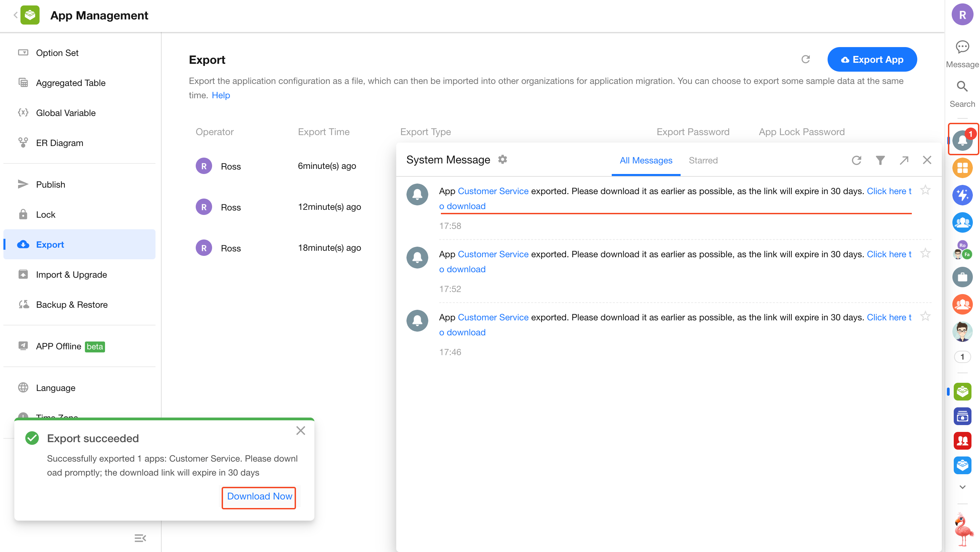The height and width of the screenshot is (552, 980).
Task: Open the message filter funnel icon
Action: [x=880, y=160]
